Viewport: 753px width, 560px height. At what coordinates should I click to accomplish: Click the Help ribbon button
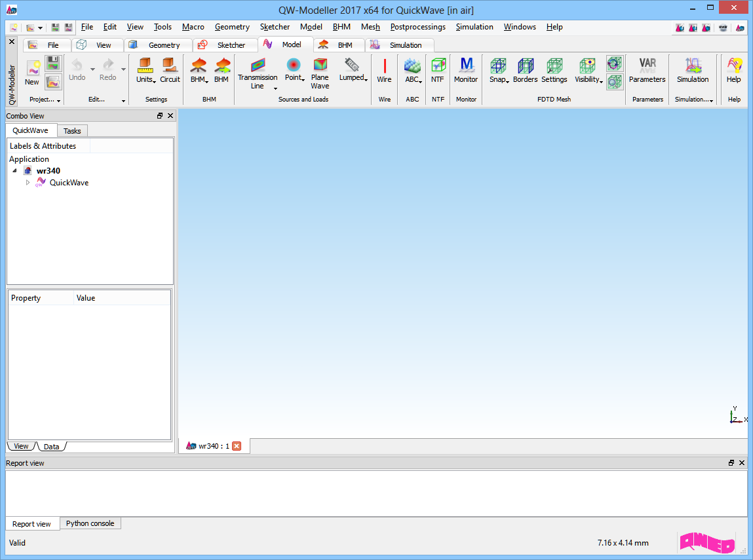734,70
